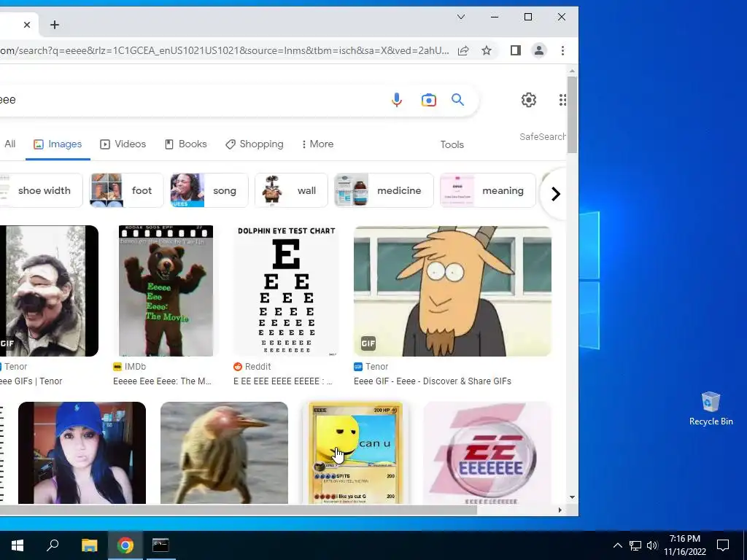Click the Chrome address bar URL
Viewport: 747px width, 560px height.
[x=224, y=50]
